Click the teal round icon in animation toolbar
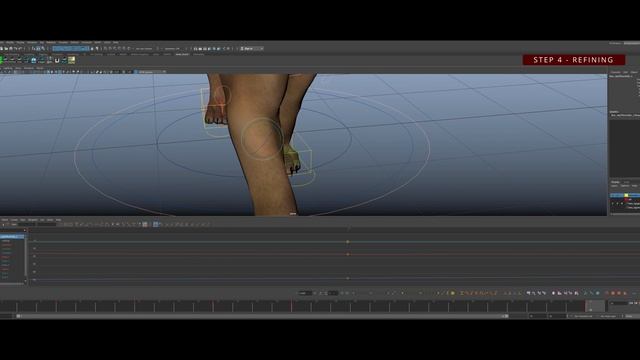Screen dimensions: 640x360 tap(598, 293)
